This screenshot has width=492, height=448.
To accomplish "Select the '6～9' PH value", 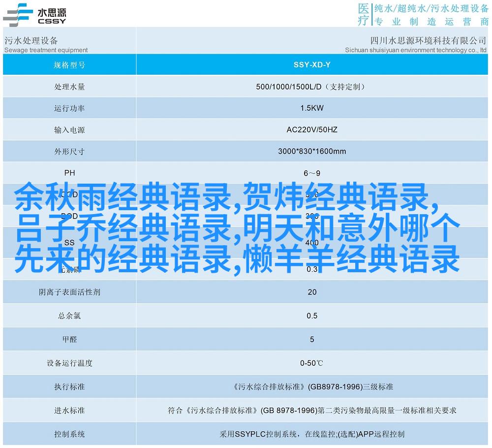I will [312, 173].
